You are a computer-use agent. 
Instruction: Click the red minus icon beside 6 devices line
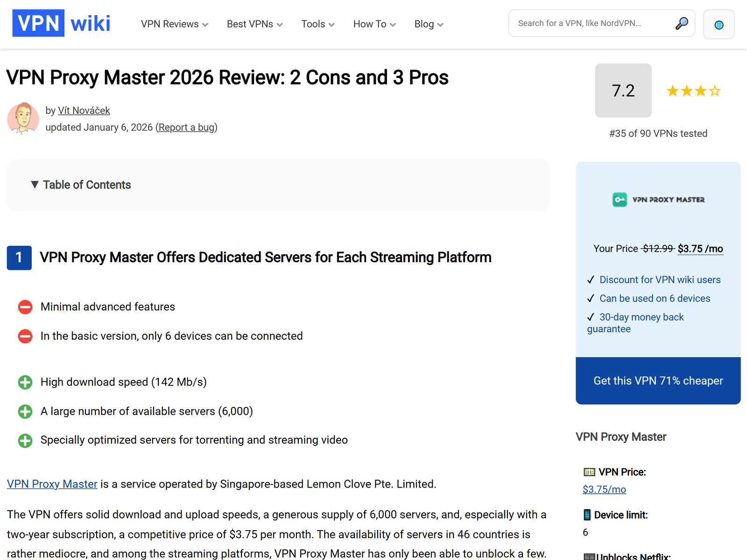25,336
